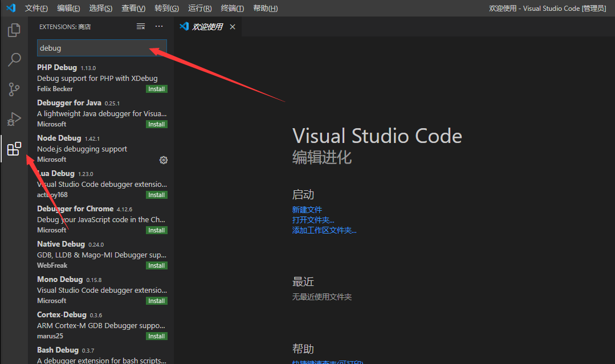Select Bash Debug extension title
The width and height of the screenshot is (615, 364).
[58, 350]
